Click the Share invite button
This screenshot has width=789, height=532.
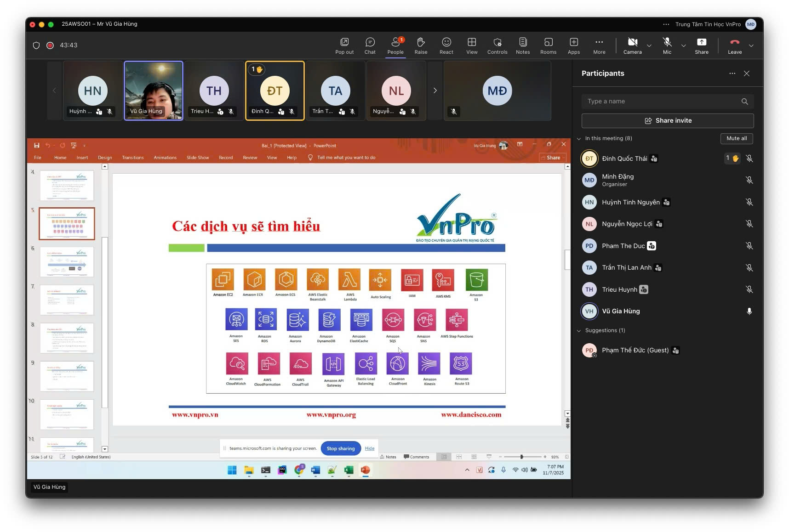click(668, 120)
